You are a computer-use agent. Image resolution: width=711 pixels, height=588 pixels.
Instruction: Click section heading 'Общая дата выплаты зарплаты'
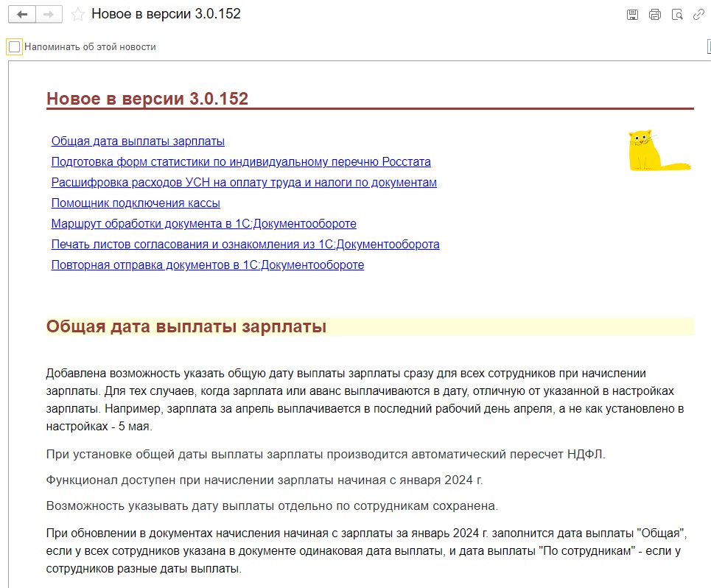pyautogui.click(x=186, y=326)
